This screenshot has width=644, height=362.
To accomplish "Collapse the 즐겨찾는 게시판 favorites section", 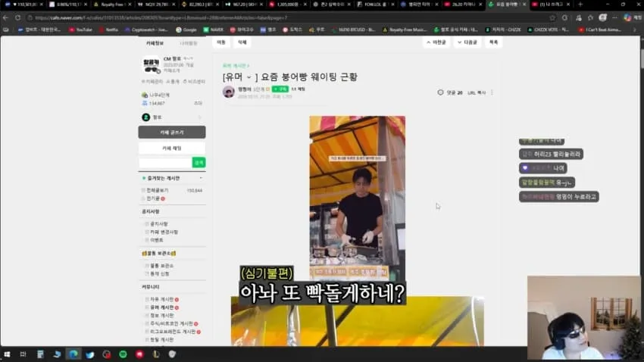I will coord(201,178).
